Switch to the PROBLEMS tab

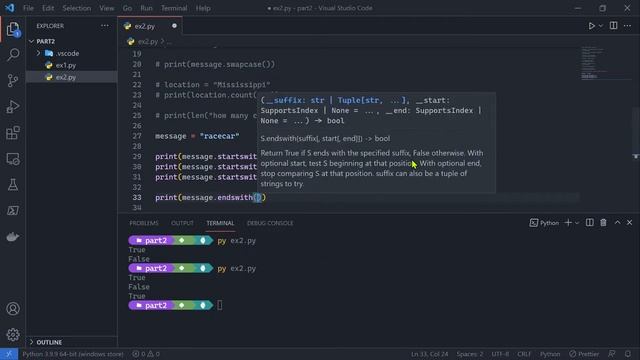pyautogui.click(x=144, y=223)
